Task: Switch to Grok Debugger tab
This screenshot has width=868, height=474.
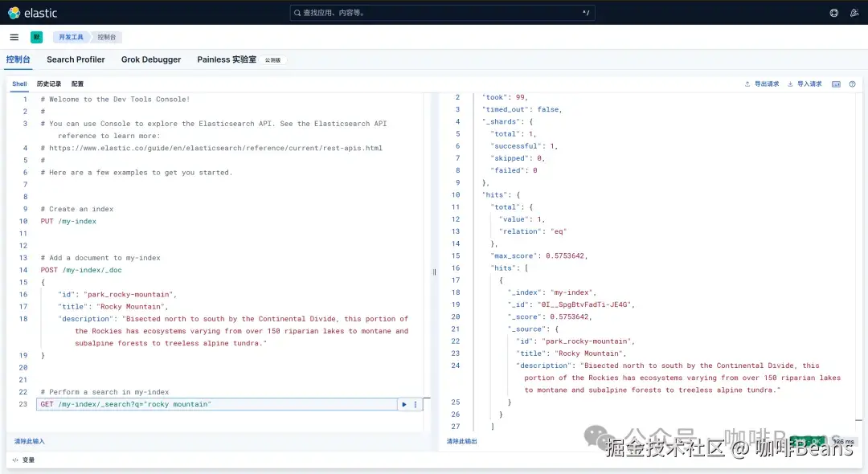Action: click(x=151, y=59)
